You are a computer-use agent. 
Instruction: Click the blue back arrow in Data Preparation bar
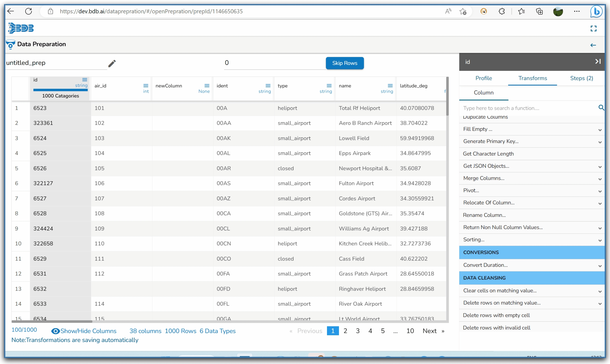593,45
